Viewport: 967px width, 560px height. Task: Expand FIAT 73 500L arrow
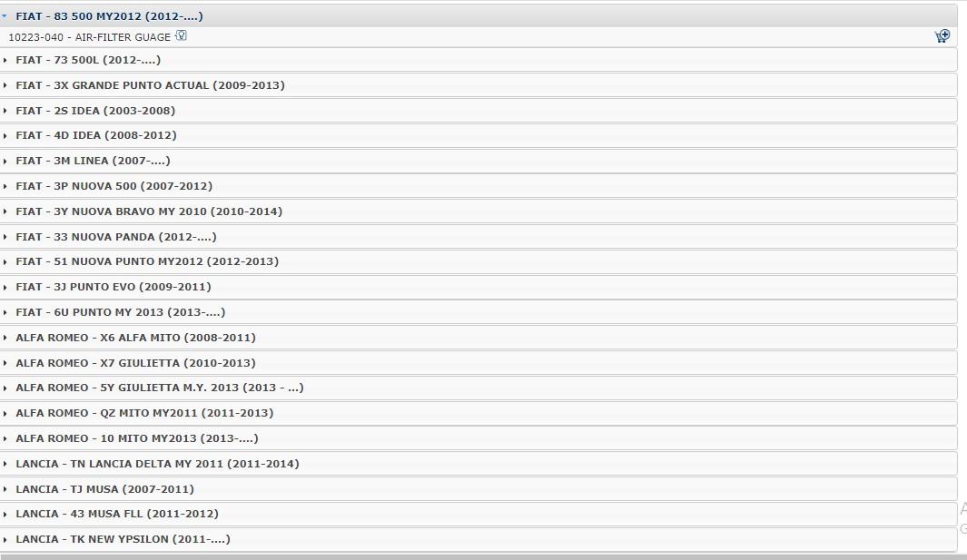click(5, 61)
